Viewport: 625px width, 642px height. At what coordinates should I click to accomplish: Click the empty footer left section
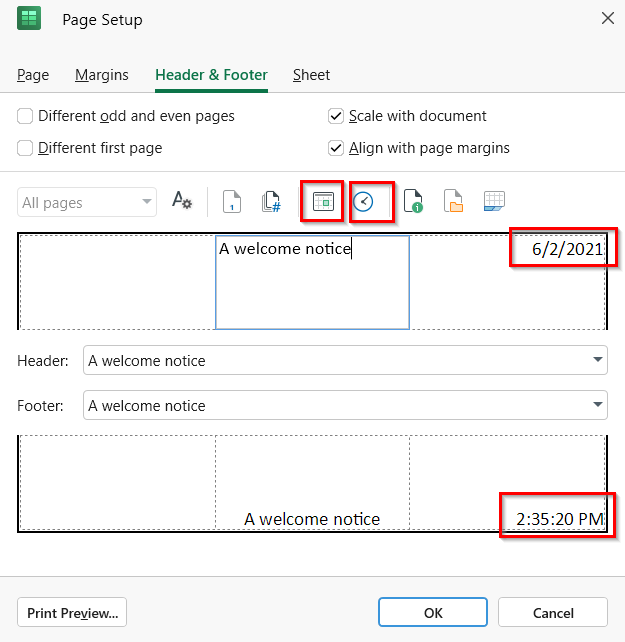pos(118,483)
